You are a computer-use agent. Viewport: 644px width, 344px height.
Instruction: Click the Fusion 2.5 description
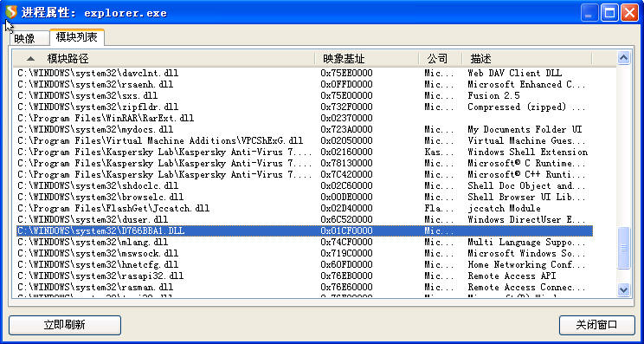click(493, 96)
